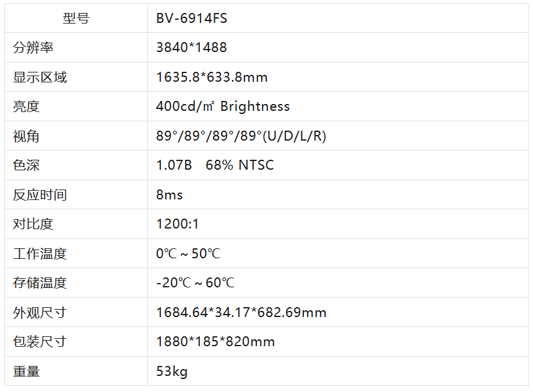Select the 1.07B 68% NTSC value
Screen dimensions: 533x392
pyautogui.click(x=215, y=165)
